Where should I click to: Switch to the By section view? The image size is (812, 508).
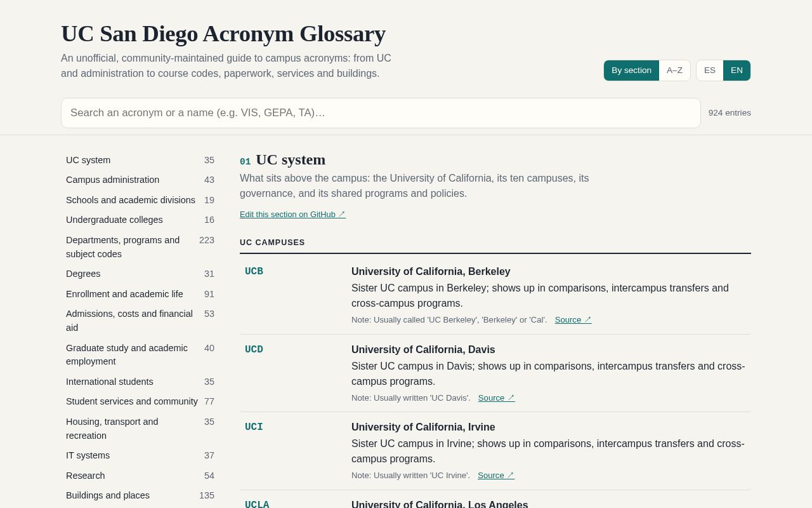(631, 70)
